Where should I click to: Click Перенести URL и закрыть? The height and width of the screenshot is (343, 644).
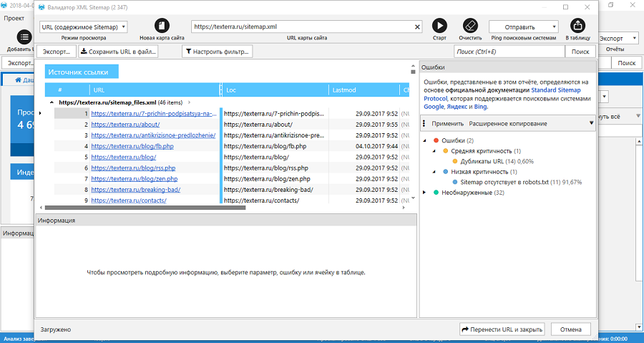coord(502,329)
